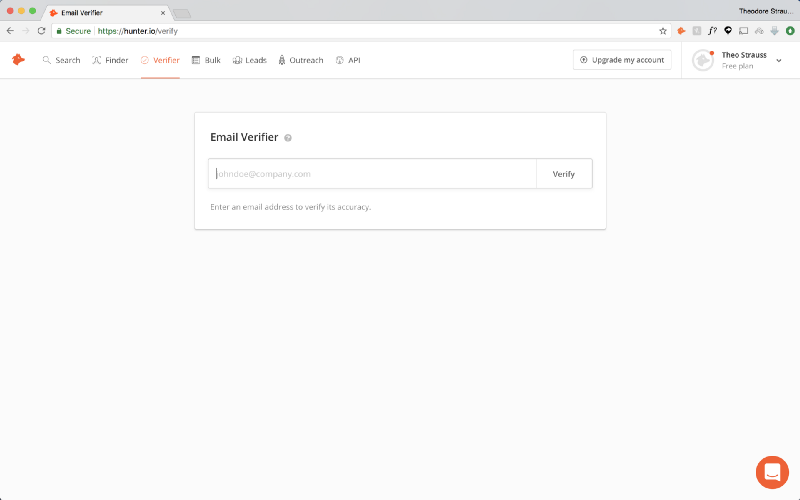800x500 pixels.
Task: Expand the account dropdown chevron
Action: pyautogui.click(x=779, y=61)
